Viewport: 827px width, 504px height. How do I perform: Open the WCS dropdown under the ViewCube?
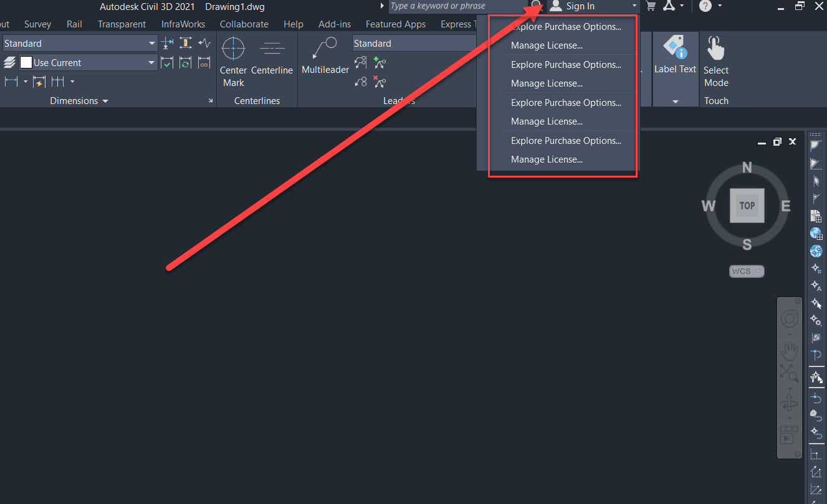coord(747,271)
